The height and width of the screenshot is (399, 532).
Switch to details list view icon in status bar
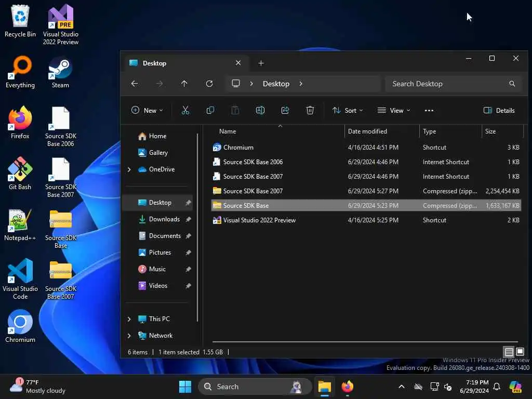click(509, 352)
